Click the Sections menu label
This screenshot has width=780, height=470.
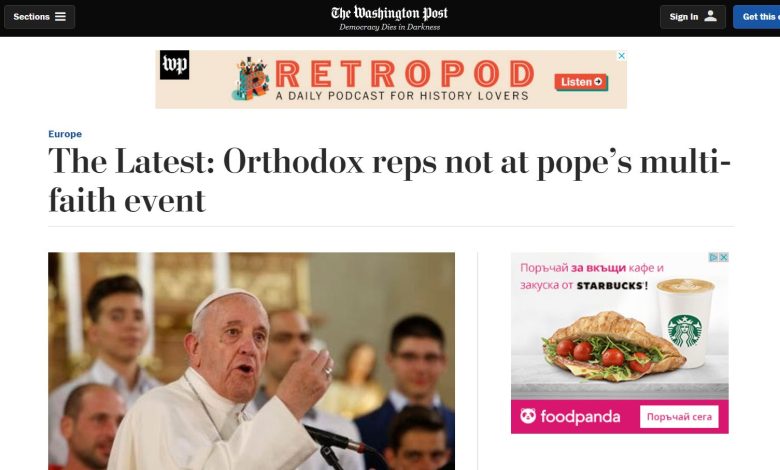(31, 16)
